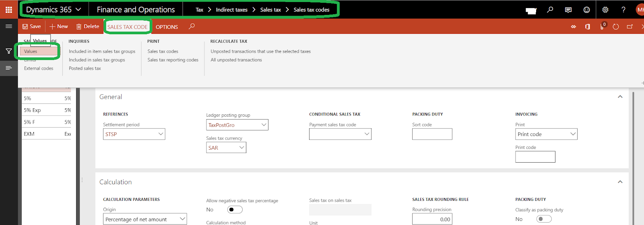Go to Tax breadcrumb
Viewport: 644px width, 225px height.
200,10
